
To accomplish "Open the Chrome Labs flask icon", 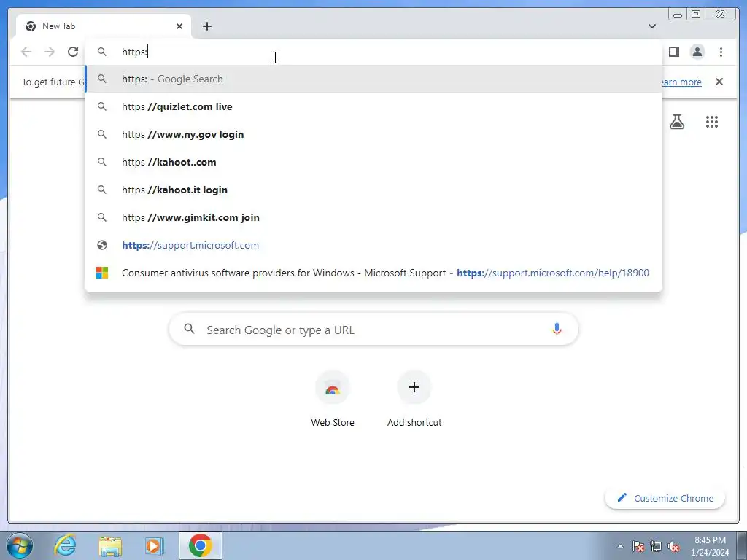I will tap(676, 122).
